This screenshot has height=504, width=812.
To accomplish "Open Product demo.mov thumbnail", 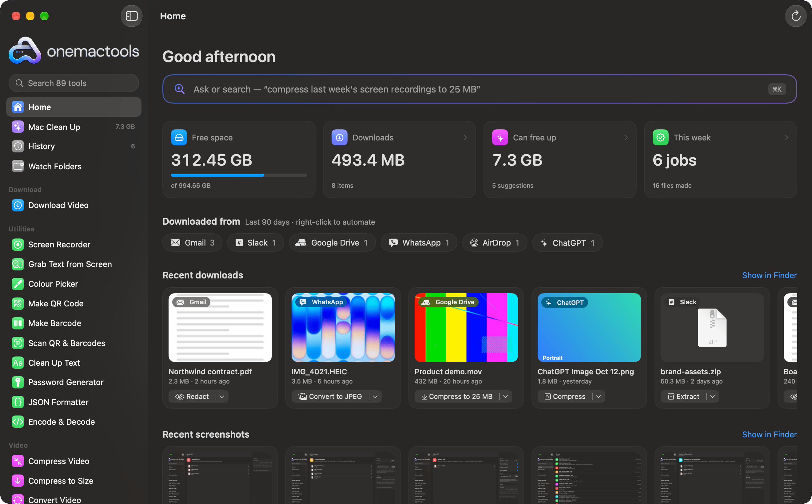I will (466, 328).
